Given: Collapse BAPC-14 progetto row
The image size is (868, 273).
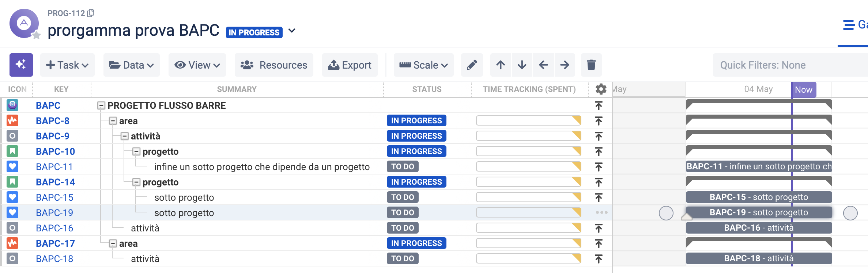Looking at the screenshot, I should pos(136,182).
